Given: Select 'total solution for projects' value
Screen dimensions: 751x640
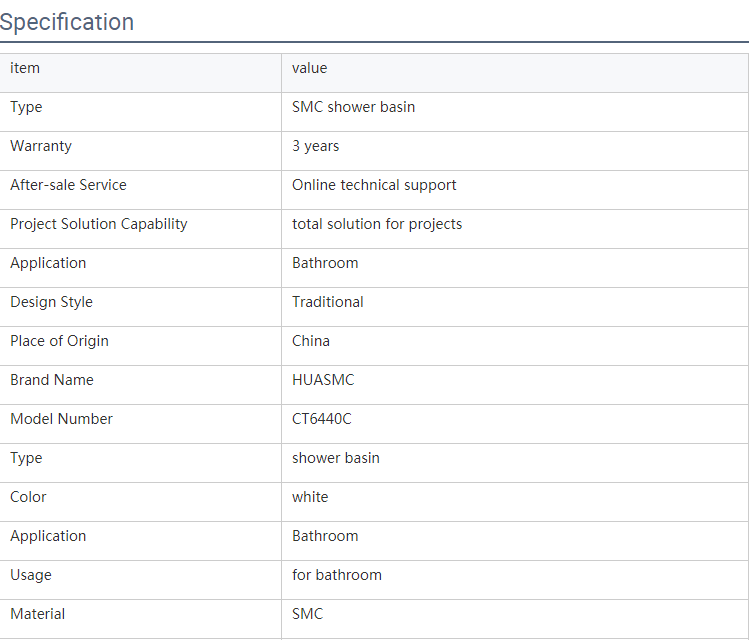Looking at the screenshot, I should click(x=377, y=224).
